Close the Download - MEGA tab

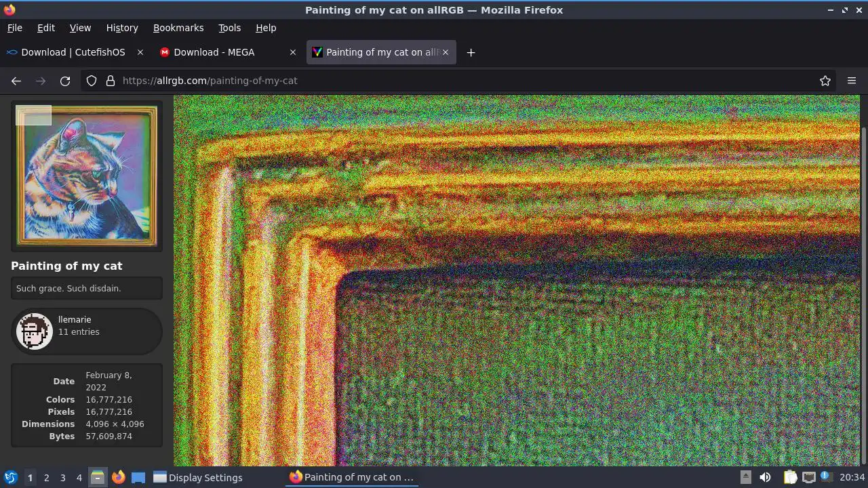tap(293, 52)
